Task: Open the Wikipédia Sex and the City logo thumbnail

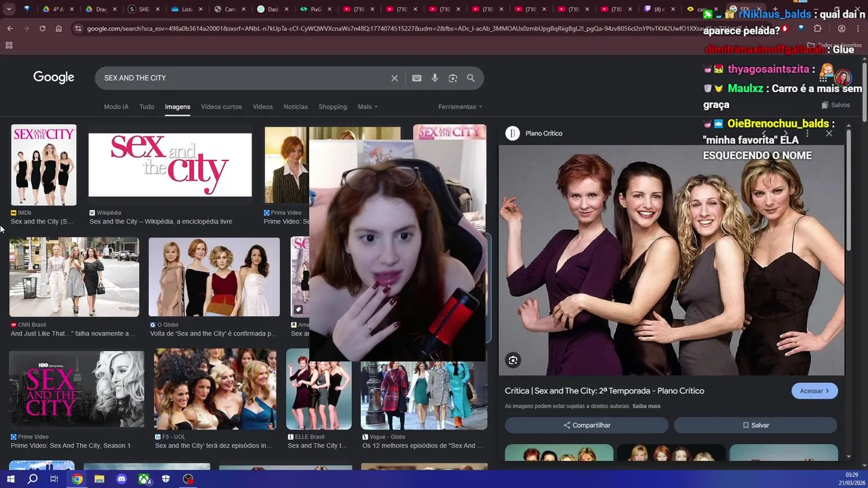Action: pyautogui.click(x=170, y=165)
